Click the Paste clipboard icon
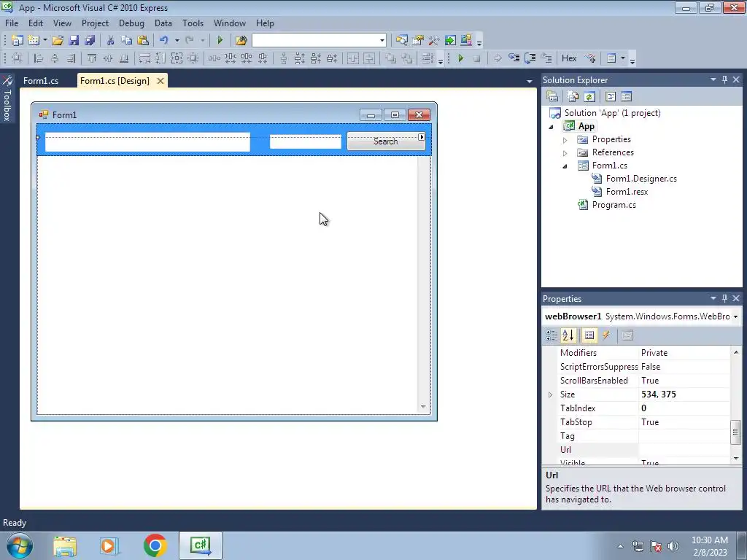747x560 pixels. pyautogui.click(x=142, y=41)
